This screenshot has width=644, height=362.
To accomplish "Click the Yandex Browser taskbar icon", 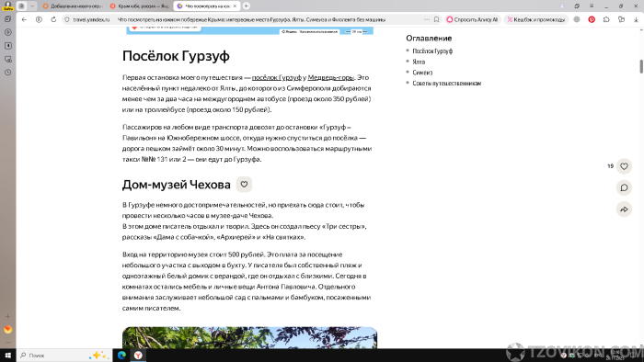I will click(x=138, y=355).
